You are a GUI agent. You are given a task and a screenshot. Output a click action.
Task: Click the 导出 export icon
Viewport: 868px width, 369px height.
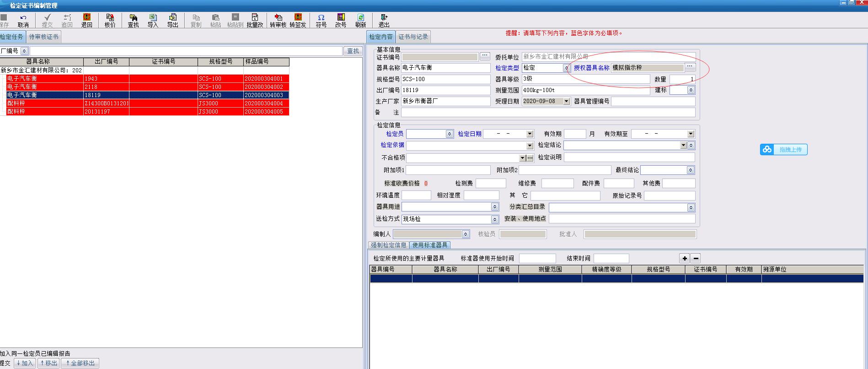pyautogui.click(x=172, y=21)
